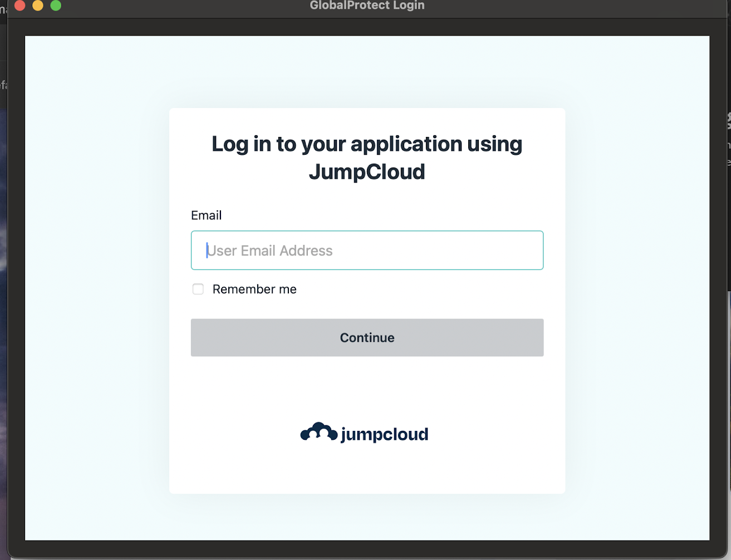Click the JumpCloud cloud logo icon
This screenshot has width=731, height=560.
pos(319,433)
